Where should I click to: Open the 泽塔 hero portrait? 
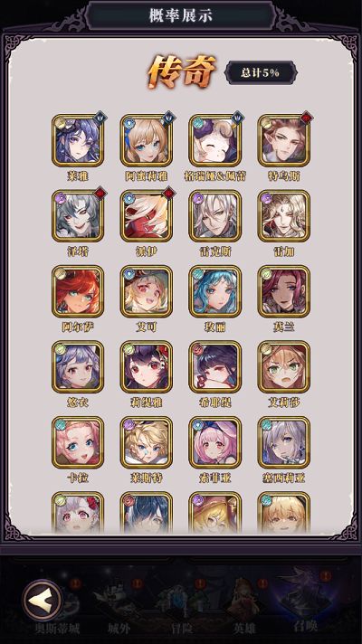pos(78,215)
